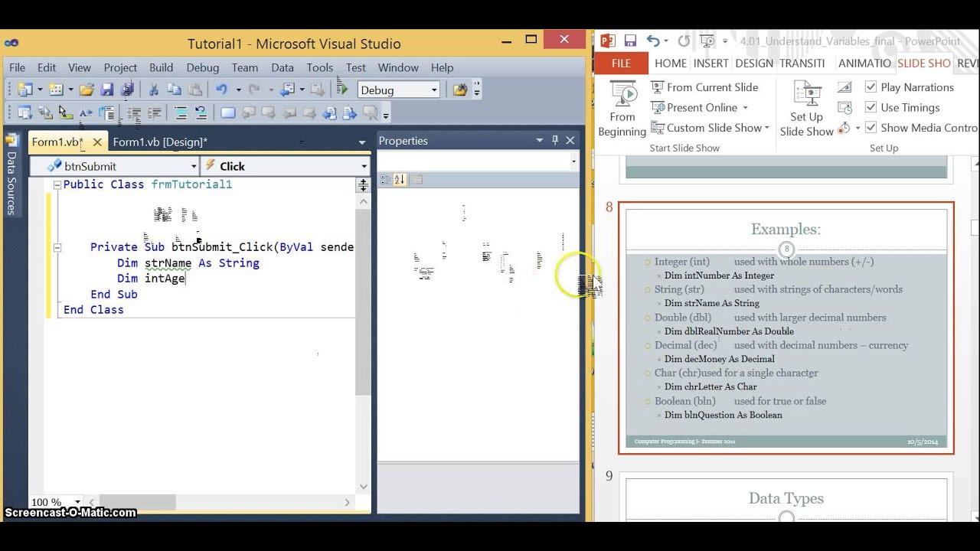
Task: Open the Tools menu
Action: click(320, 67)
